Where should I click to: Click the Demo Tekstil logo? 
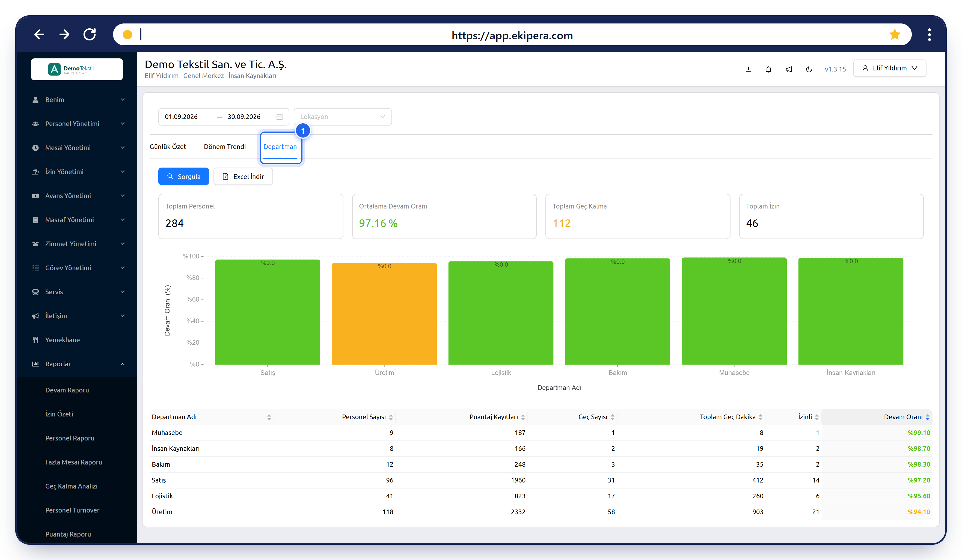pyautogui.click(x=77, y=69)
